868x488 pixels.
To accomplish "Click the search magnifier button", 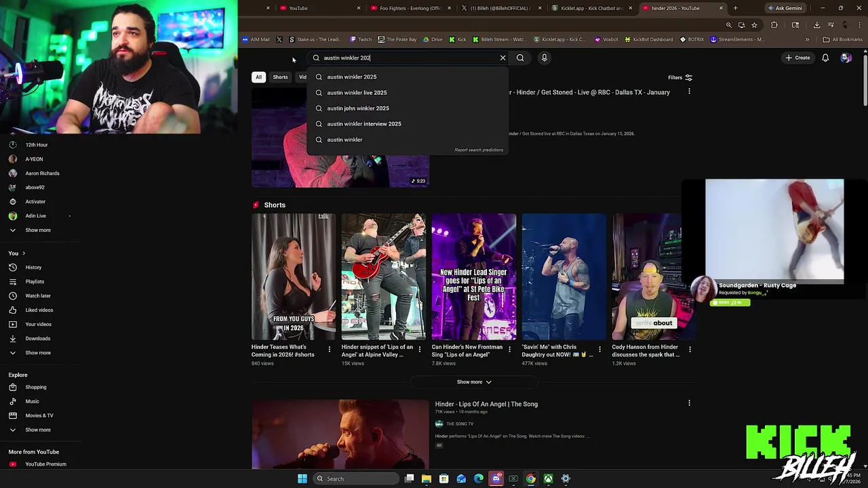I will click(520, 58).
